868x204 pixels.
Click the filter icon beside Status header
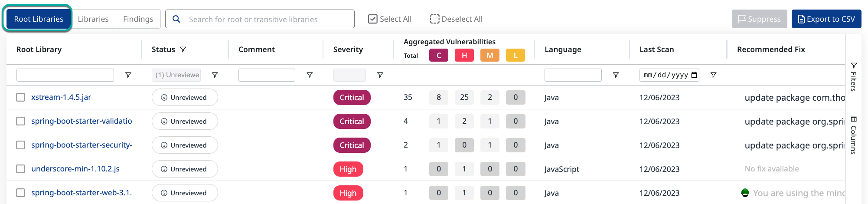183,49
